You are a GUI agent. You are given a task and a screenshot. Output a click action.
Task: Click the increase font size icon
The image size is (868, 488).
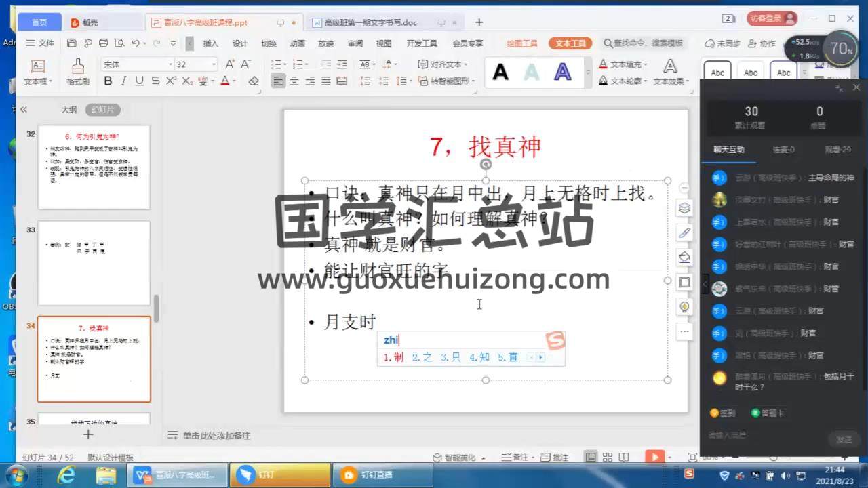pos(229,64)
